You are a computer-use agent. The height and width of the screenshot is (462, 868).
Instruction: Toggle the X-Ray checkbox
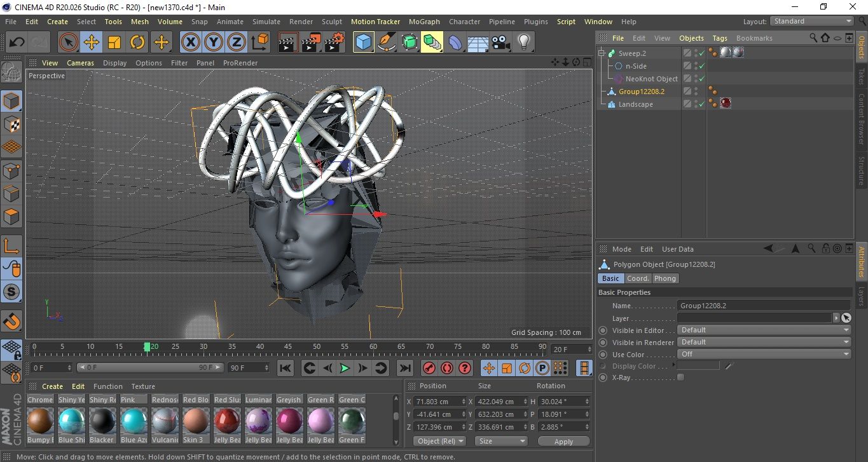681,377
